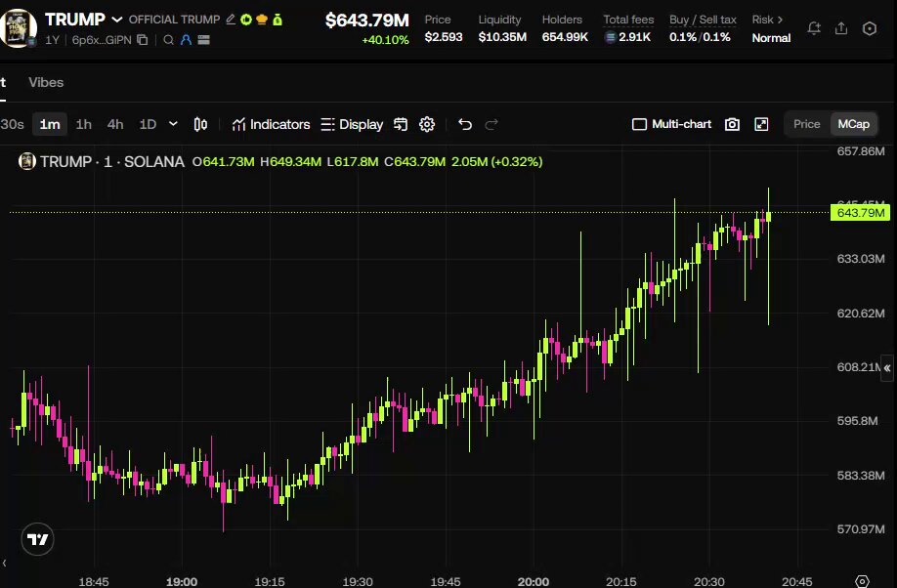
Task: Click the card-shaped icon next to the user icon
Action: click(x=203, y=40)
